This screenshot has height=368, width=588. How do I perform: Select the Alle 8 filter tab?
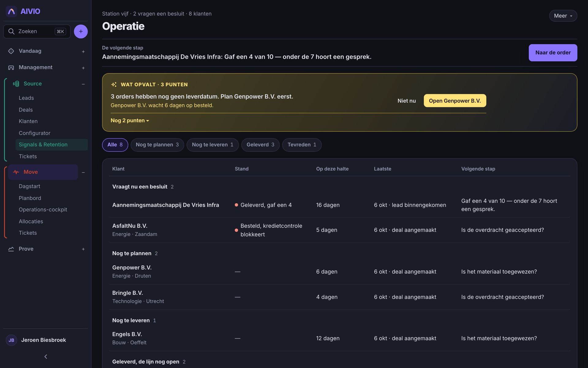(x=115, y=145)
